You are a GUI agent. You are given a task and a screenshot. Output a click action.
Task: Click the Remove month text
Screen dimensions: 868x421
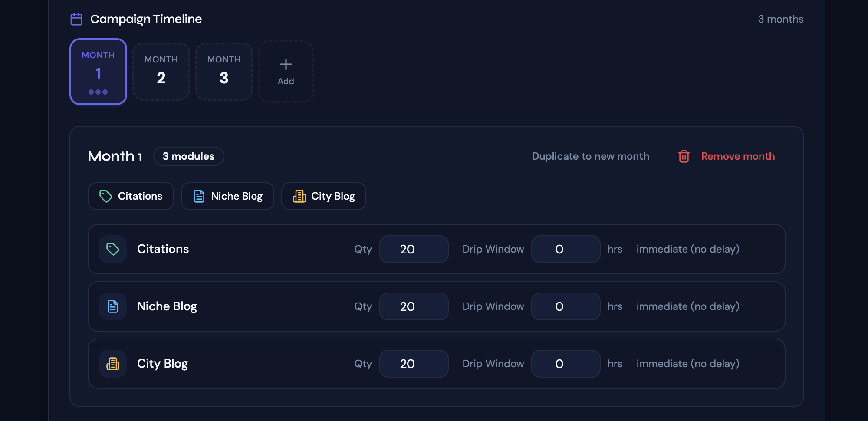pos(738,156)
